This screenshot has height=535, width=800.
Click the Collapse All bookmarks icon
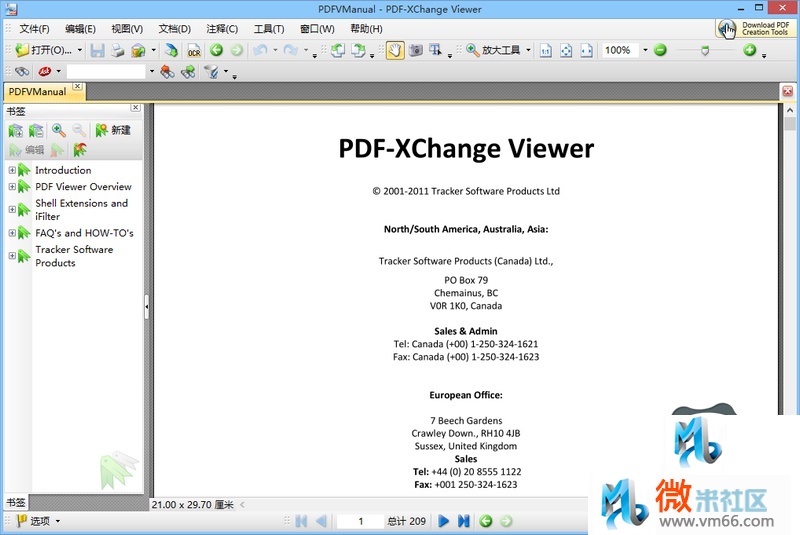(36, 131)
